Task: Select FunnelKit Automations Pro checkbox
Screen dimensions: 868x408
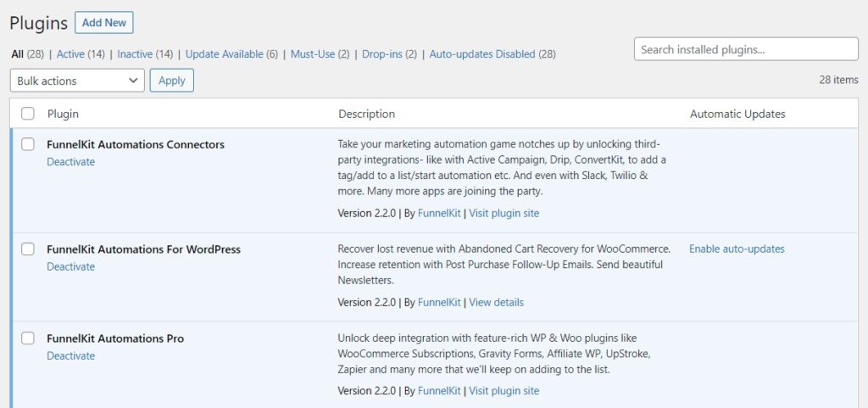Action: (x=28, y=338)
